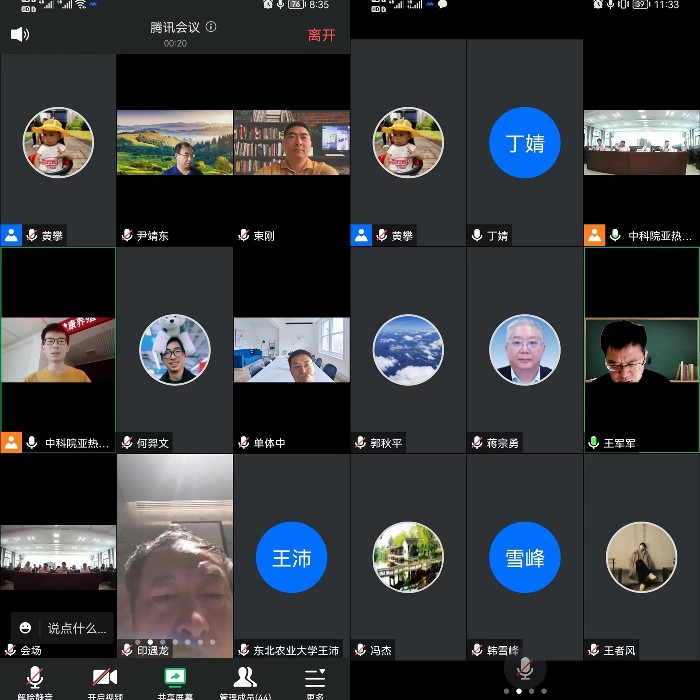
Task: Click the blue 雪峰 avatar circle
Action: coord(525,557)
